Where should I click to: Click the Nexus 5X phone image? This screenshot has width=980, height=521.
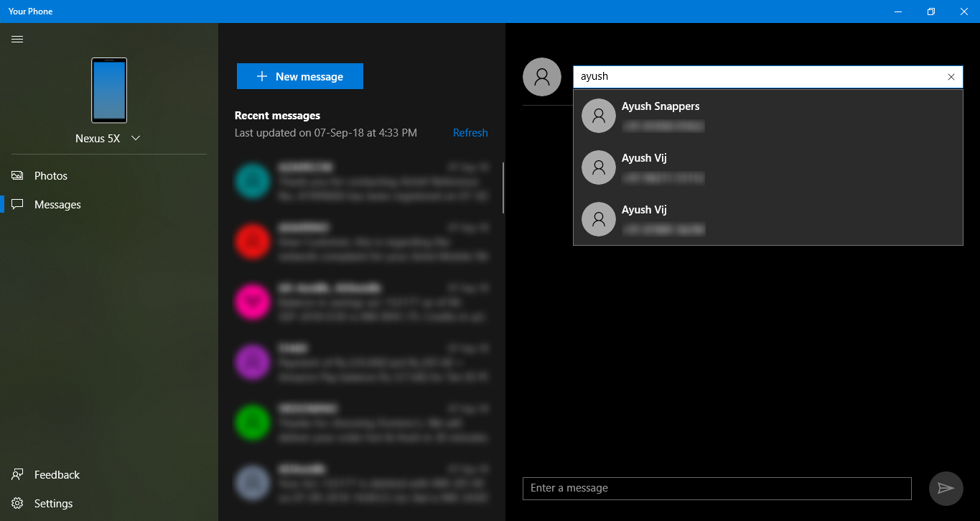(x=109, y=91)
